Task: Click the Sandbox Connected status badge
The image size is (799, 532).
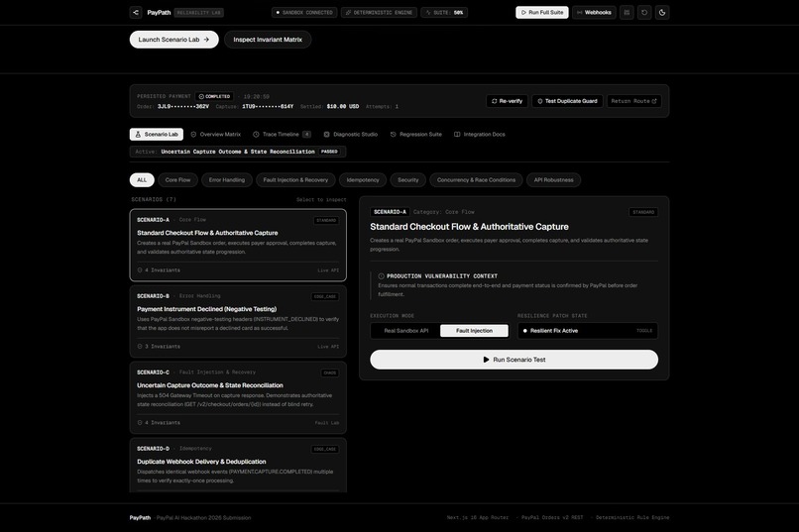Action: tap(304, 12)
